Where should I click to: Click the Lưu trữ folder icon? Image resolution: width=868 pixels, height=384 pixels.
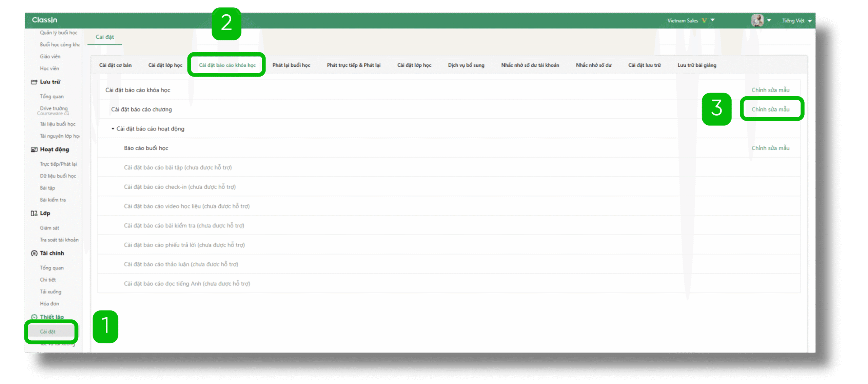34,82
